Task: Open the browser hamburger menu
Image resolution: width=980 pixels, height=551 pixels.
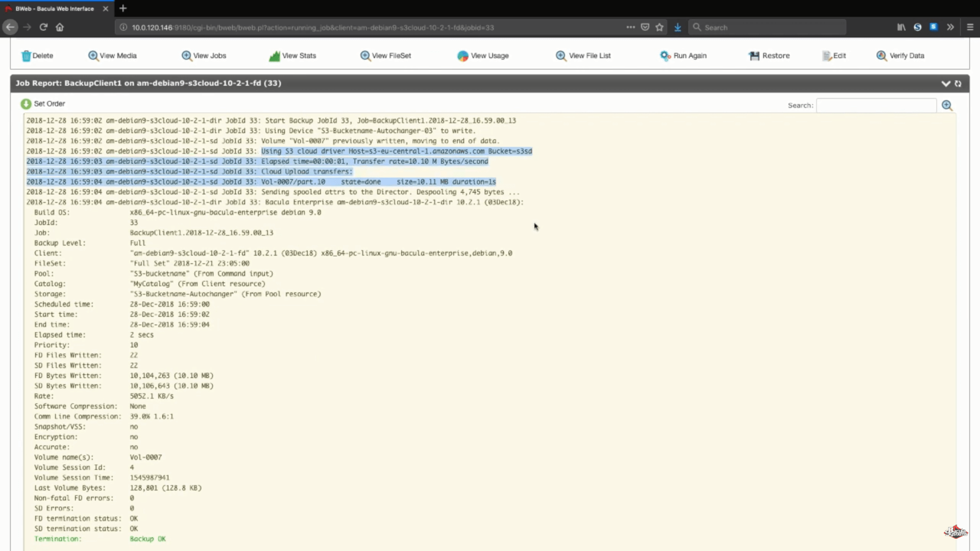Action: click(x=970, y=27)
